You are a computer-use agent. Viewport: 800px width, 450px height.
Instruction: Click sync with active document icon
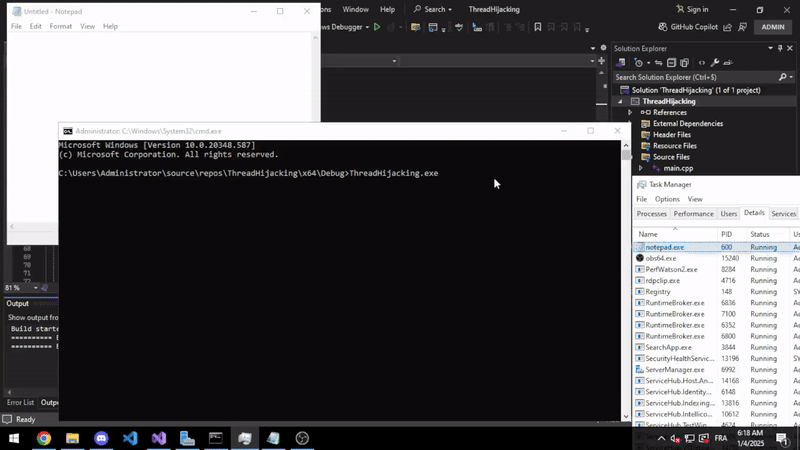(659, 63)
